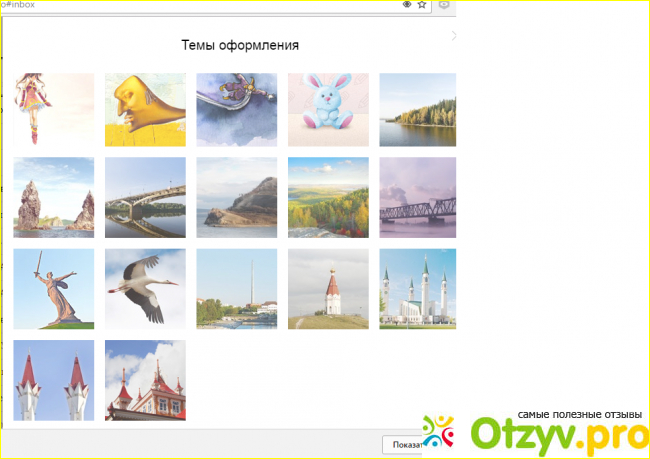The image size is (650, 459).
Task: Apply the lake with forest shoreline theme
Action: click(417, 109)
